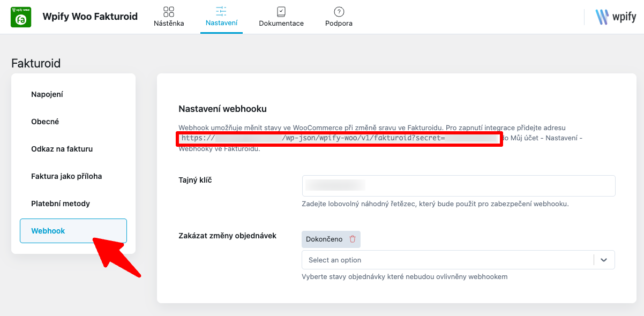Collapse the Zakázat změny objednávek dropdown arrow
644x316 pixels.
[x=604, y=260]
